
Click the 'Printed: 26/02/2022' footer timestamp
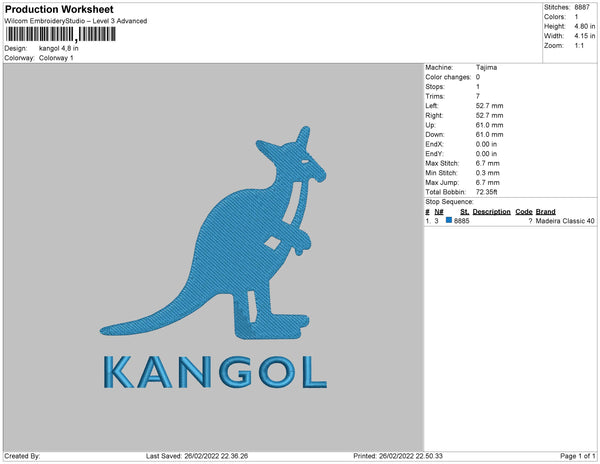coord(398,456)
